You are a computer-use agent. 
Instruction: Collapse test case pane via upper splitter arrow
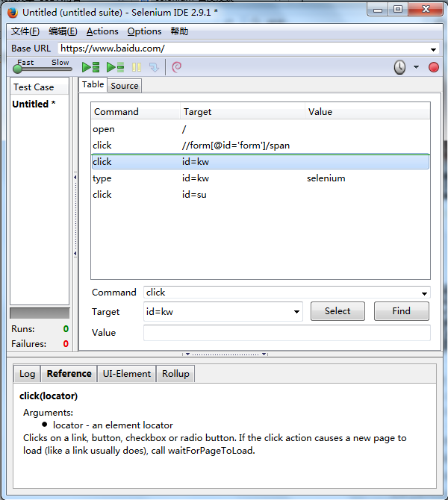[75, 177]
